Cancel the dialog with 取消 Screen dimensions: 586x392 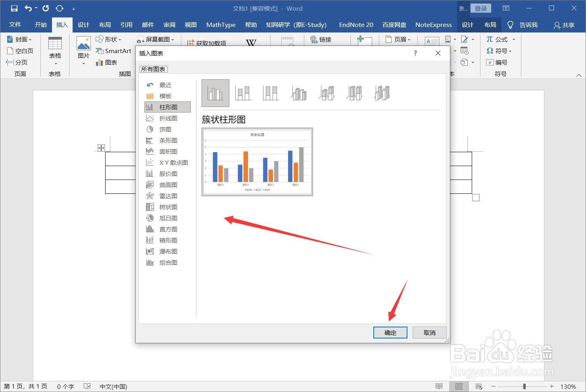point(430,333)
